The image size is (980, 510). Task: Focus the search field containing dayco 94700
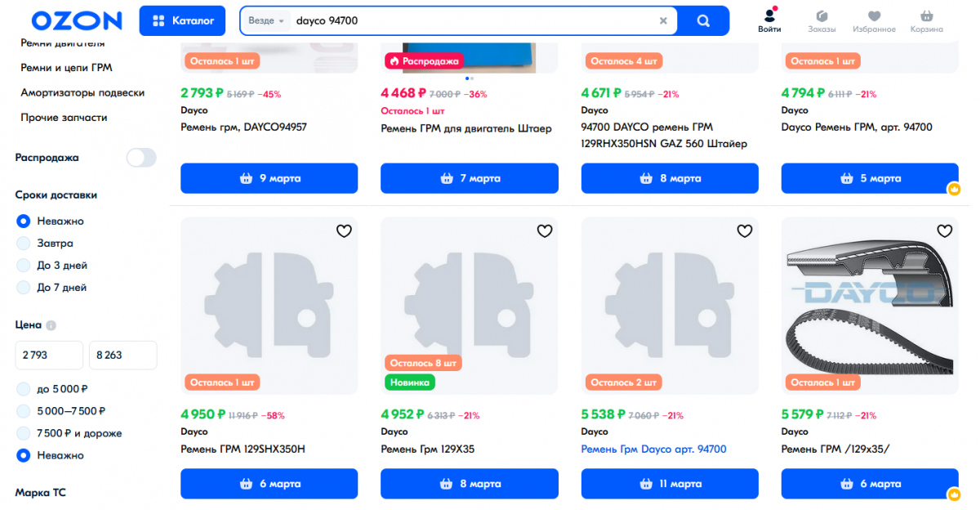[x=472, y=20]
